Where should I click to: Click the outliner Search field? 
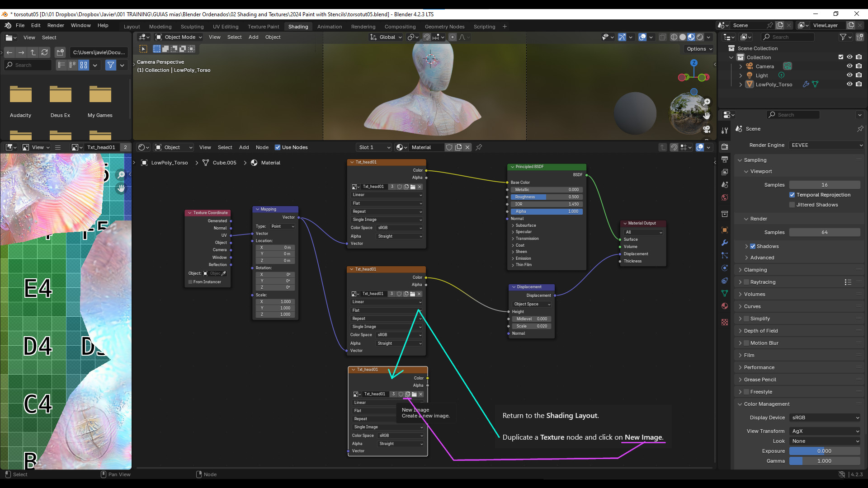pyautogui.click(x=788, y=37)
